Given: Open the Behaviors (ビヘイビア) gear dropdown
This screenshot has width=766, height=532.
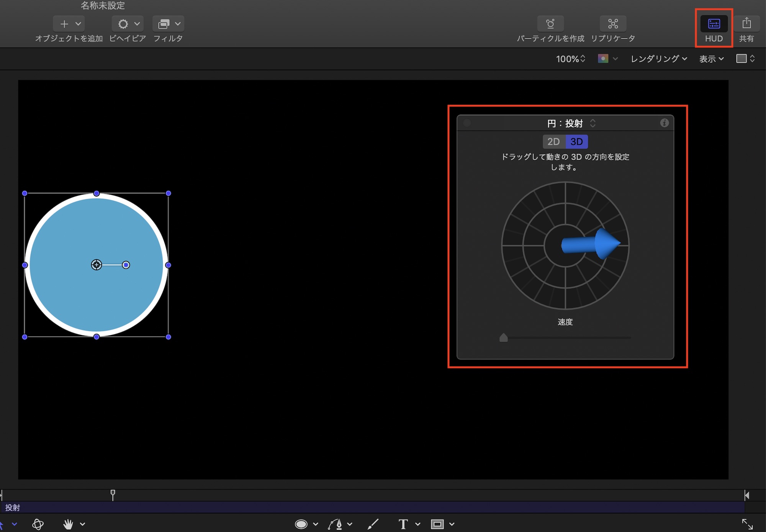Looking at the screenshot, I should point(128,24).
